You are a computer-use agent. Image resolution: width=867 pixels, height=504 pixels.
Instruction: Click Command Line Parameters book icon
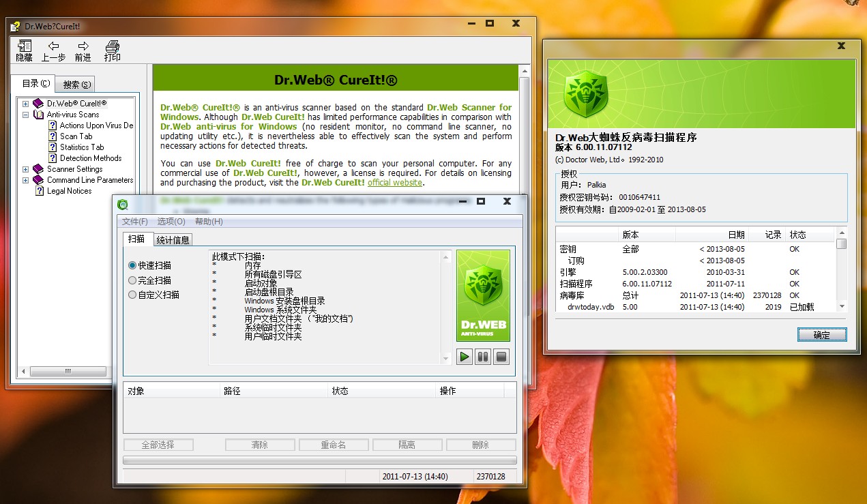[38, 180]
